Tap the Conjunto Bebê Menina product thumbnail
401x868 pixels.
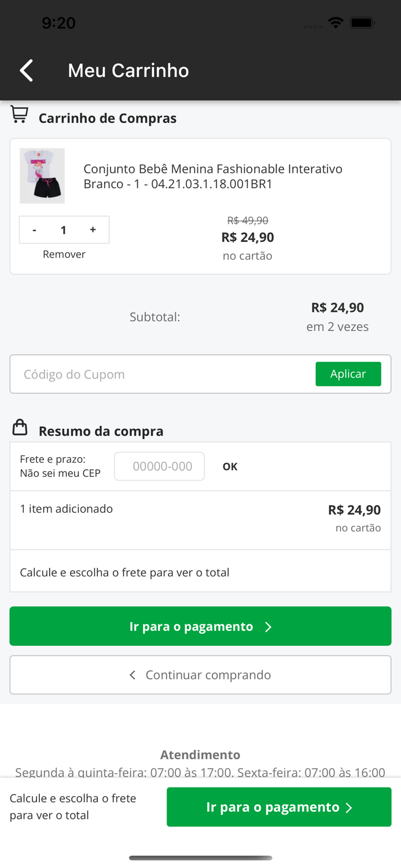(43, 175)
